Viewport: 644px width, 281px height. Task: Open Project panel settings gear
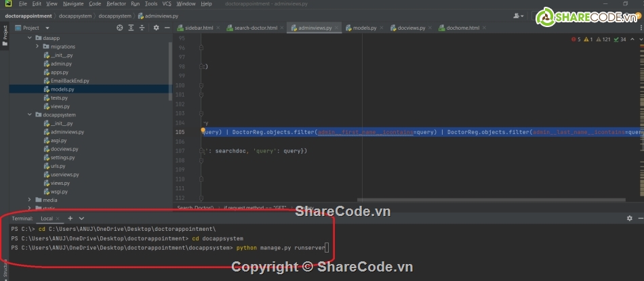tap(156, 28)
